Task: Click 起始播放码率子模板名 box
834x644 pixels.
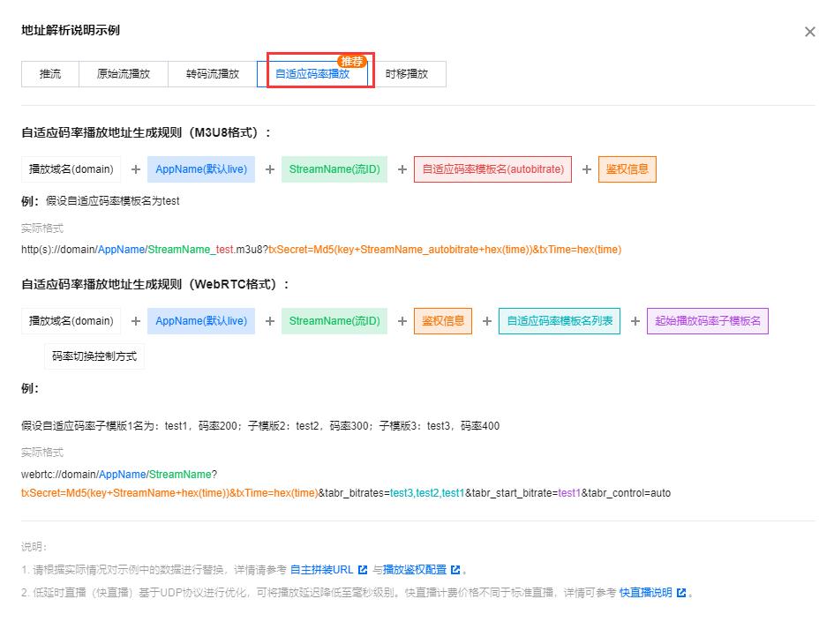Action: click(x=708, y=320)
